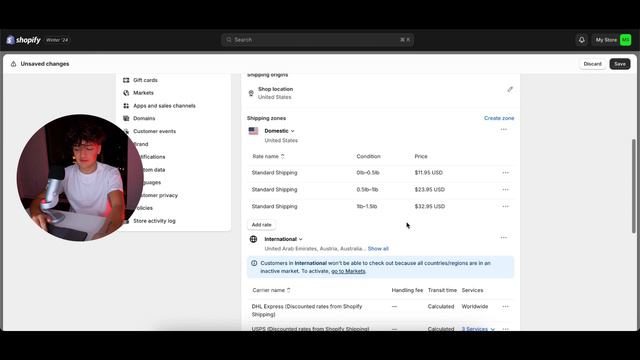
Task: Click the Shopify logo
Action: tap(23, 40)
